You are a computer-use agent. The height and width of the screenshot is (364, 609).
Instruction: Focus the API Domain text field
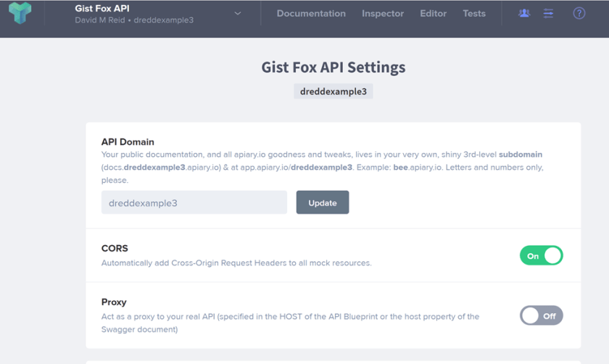click(194, 203)
